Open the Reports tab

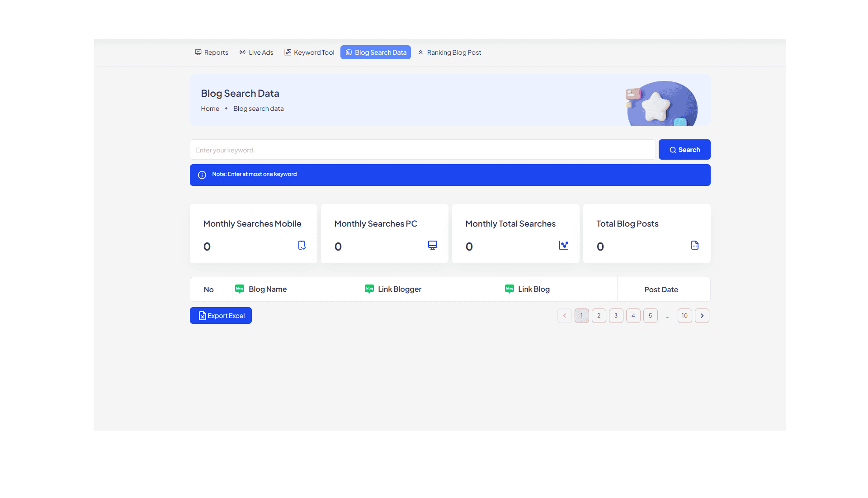point(211,52)
